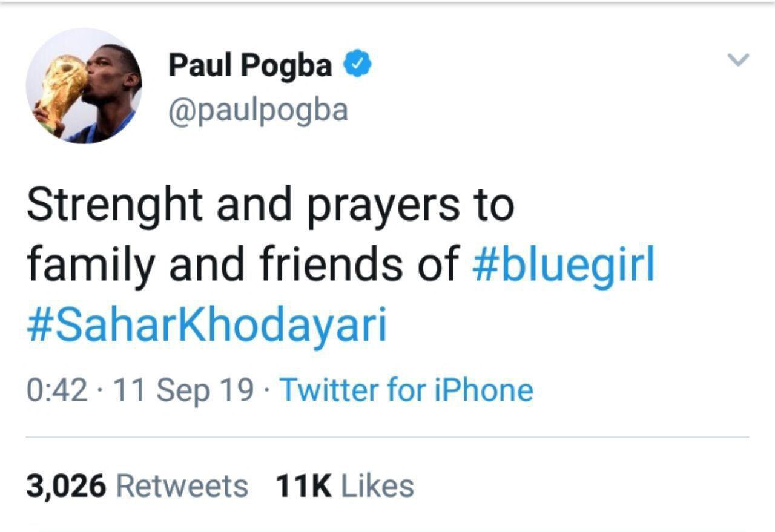Click the word 'prayers' in tweet text
Screen dimensions: 775x532
coord(383,206)
